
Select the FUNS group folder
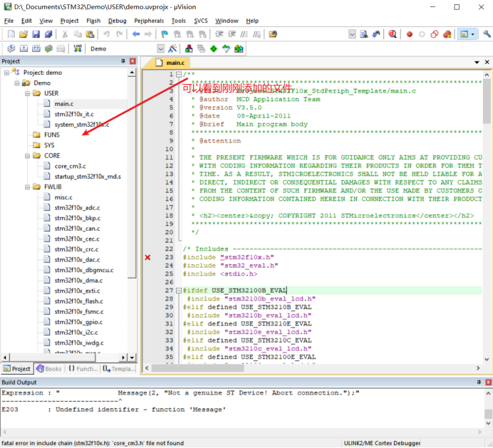click(51, 135)
